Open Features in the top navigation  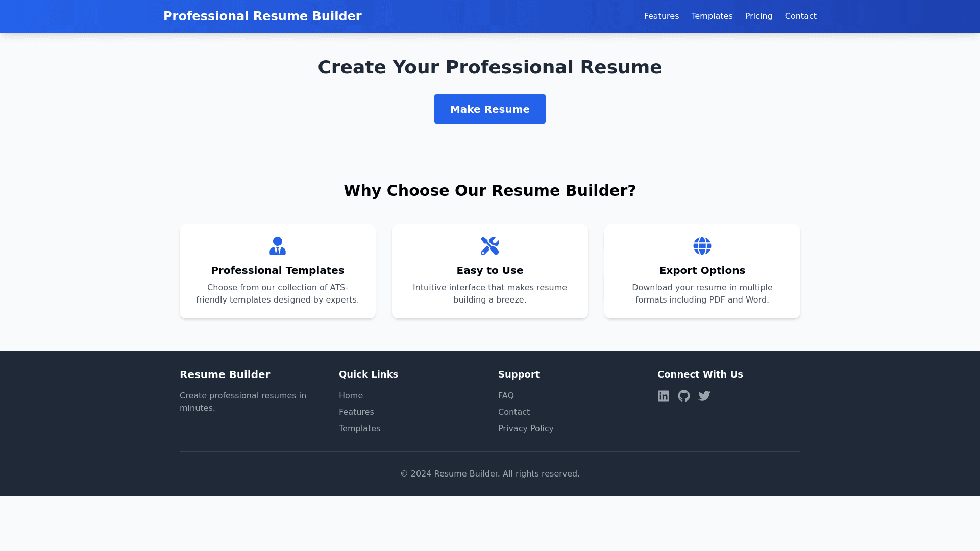pos(661,16)
